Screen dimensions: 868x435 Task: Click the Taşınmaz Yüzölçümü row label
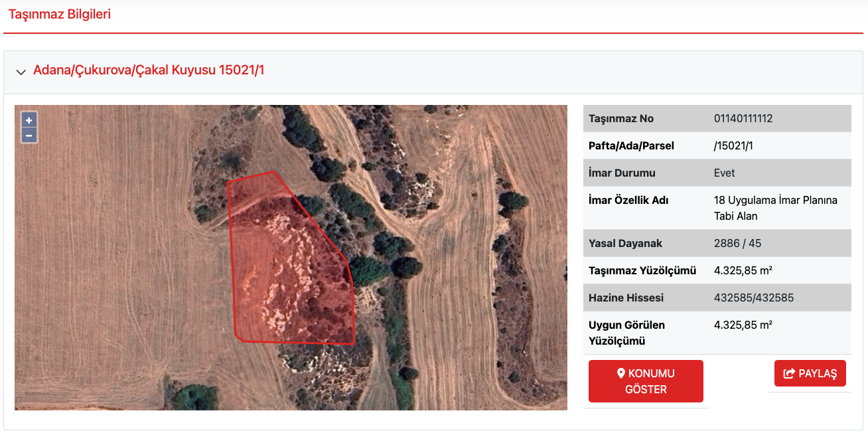[x=642, y=270]
